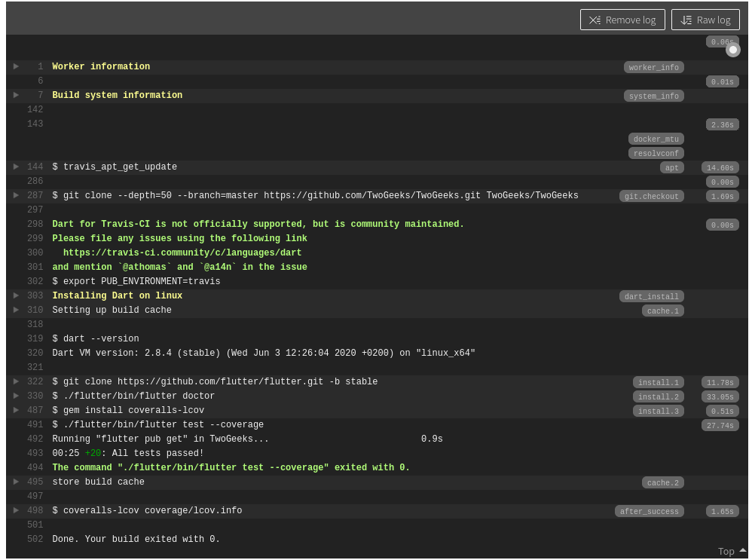
Task: Click the after_success label badge
Action: click(649, 512)
